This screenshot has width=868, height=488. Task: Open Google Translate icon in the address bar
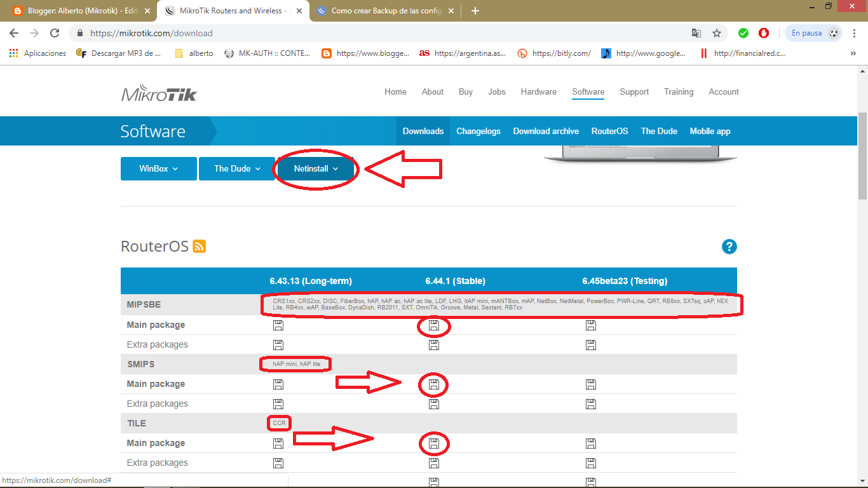click(x=696, y=32)
